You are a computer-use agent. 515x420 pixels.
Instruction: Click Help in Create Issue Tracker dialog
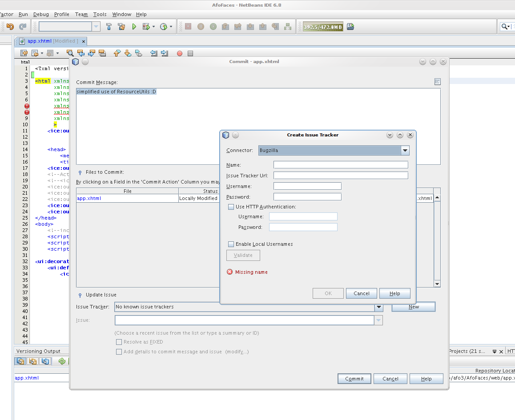[x=395, y=293]
